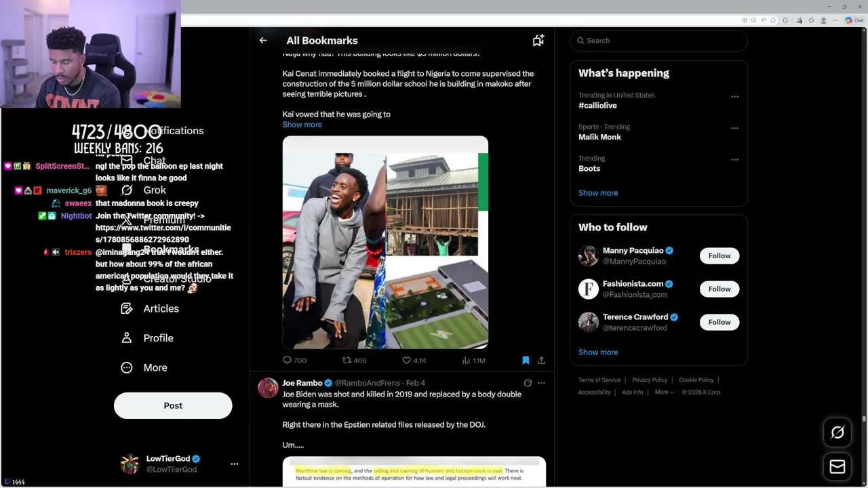The width and height of the screenshot is (868, 488).
Task: Open the #calliolive trending topic
Action: pyautogui.click(x=597, y=106)
